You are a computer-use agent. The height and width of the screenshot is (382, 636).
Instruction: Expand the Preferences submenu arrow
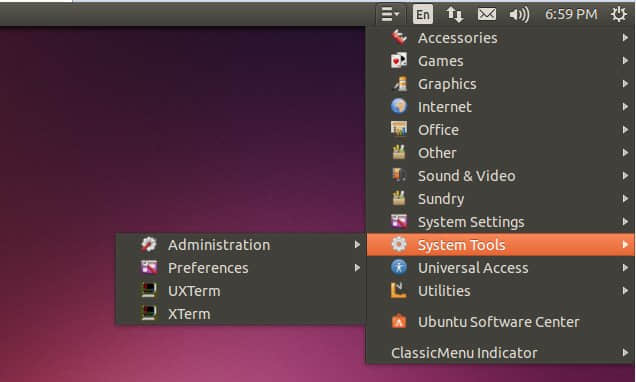tap(357, 268)
